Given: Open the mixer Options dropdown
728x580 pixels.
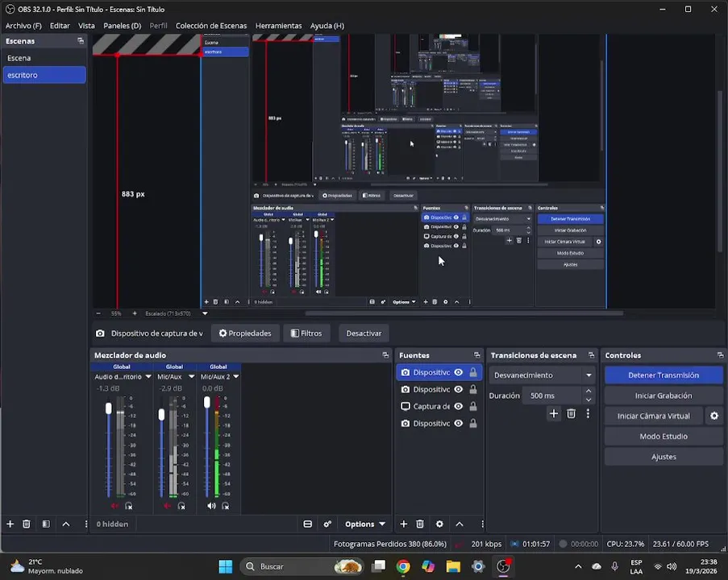Looking at the screenshot, I should pos(365,524).
